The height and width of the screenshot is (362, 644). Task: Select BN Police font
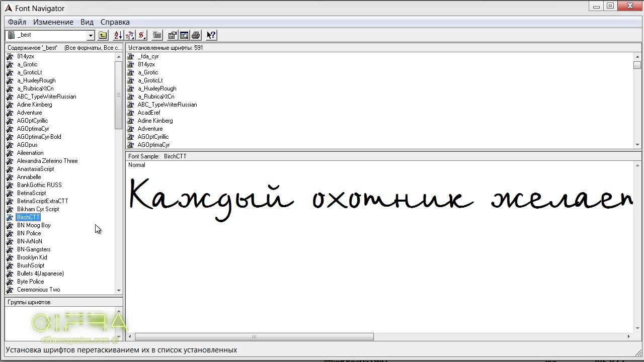click(29, 233)
